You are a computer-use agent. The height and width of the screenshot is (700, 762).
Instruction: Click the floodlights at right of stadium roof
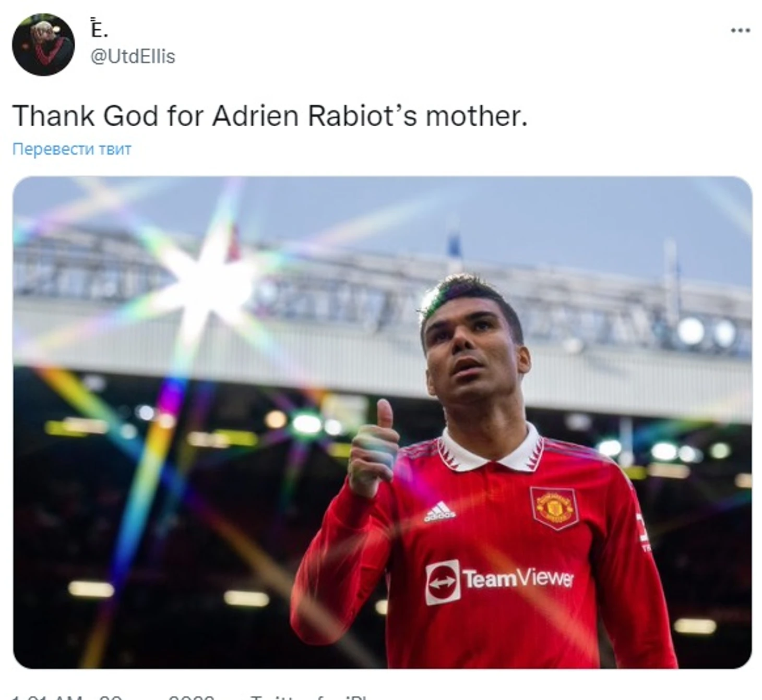click(x=707, y=332)
